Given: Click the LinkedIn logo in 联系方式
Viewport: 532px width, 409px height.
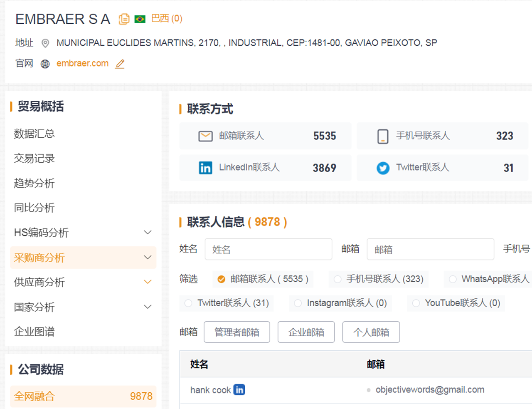Looking at the screenshot, I should 205,168.
